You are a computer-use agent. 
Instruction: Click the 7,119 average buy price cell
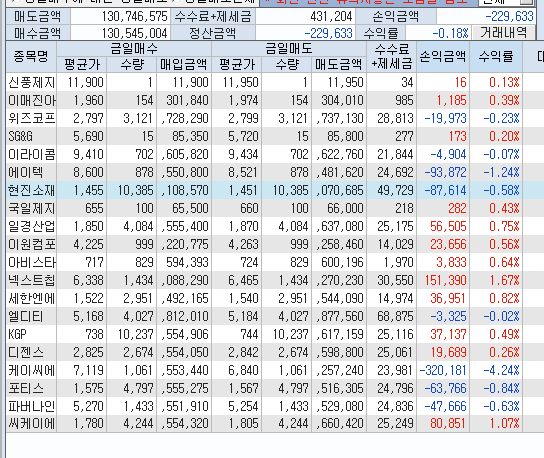tap(82, 371)
